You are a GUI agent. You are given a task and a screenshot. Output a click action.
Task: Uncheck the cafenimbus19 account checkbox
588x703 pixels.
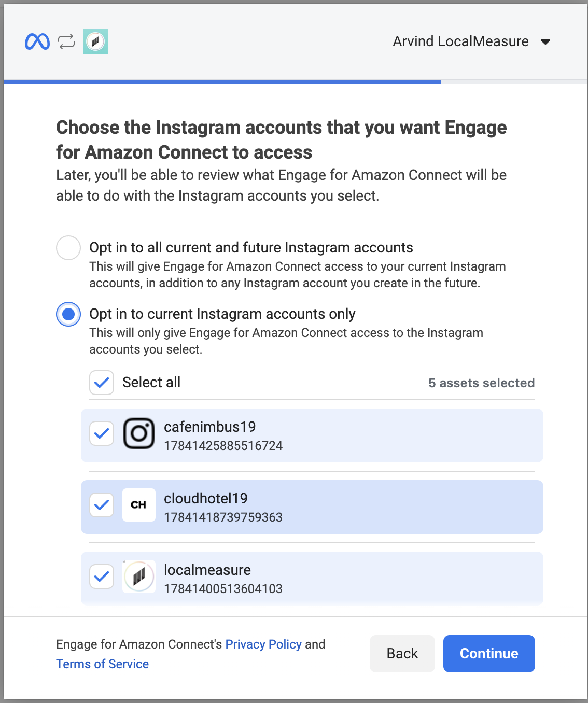coord(102,433)
